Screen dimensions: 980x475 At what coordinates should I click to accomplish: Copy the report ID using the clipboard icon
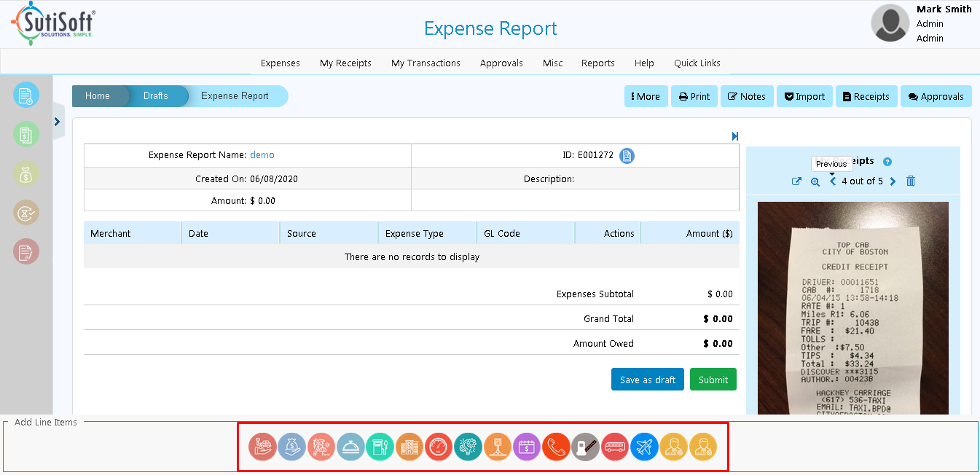click(x=627, y=155)
